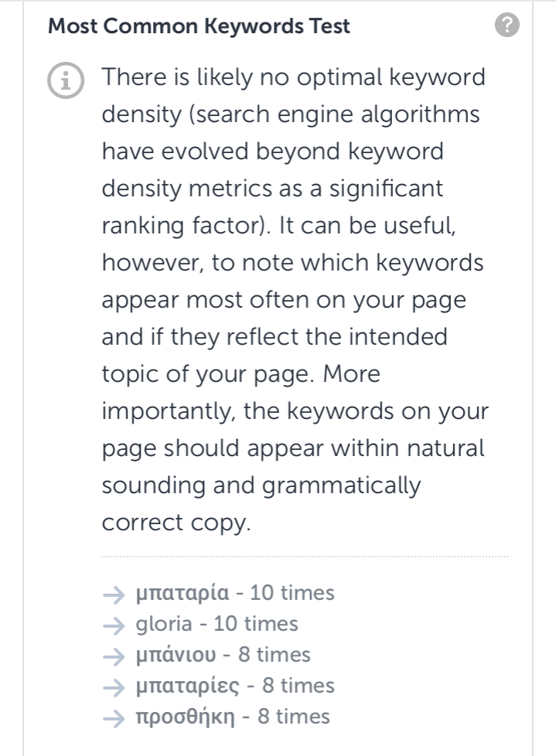Screen dimensions: 556x756
Task: Select the keyword μπαταρία
Action: coord(182,594)
